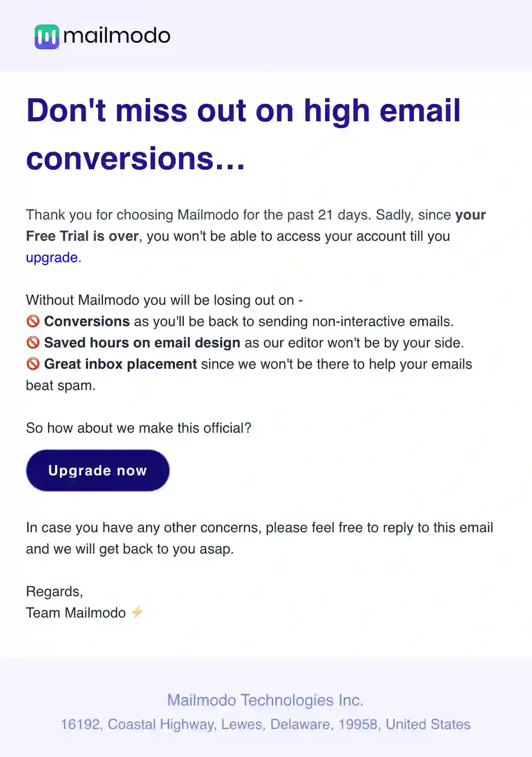Click the sentence asking to make this official

[x=139, y=428]
